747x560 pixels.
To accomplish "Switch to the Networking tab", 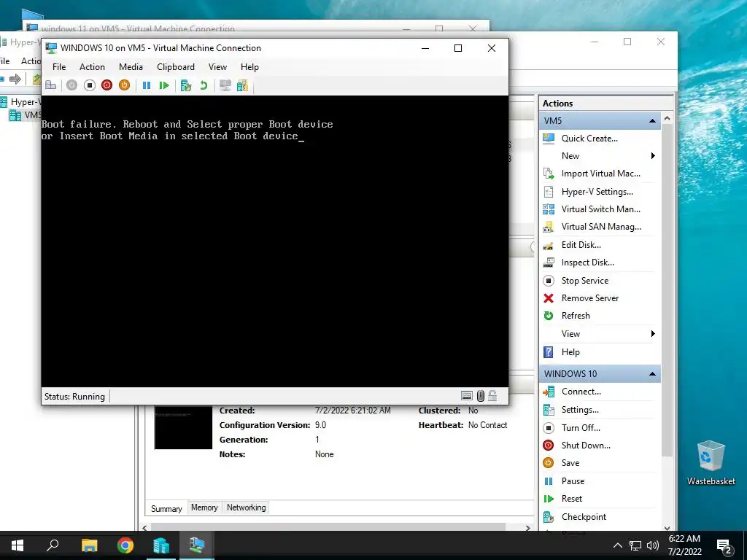I will coord(247,507).
